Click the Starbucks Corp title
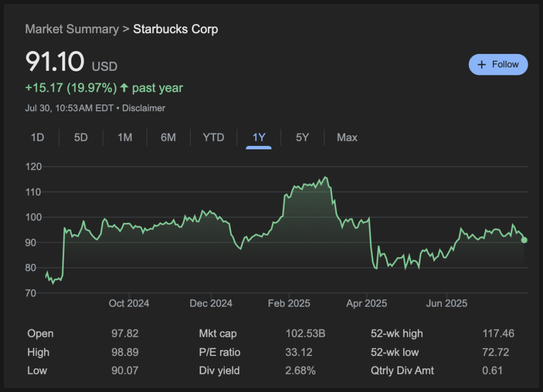543x392 pixels. (175, 29)
